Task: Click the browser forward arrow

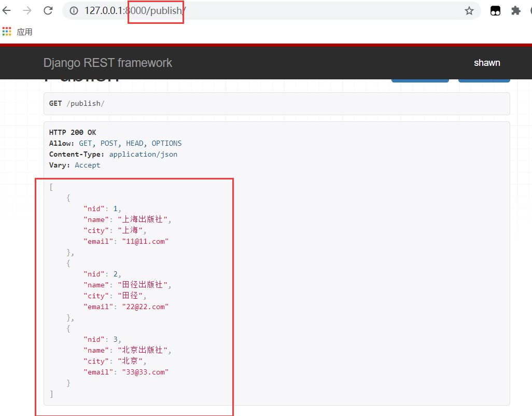Action: (x=27, y=10)
